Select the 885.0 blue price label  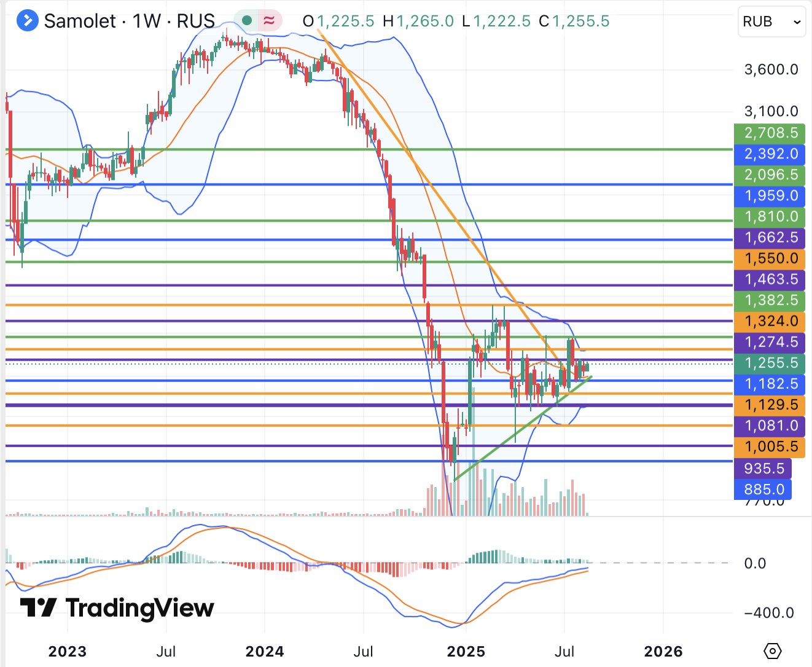(x=763, y=490)
